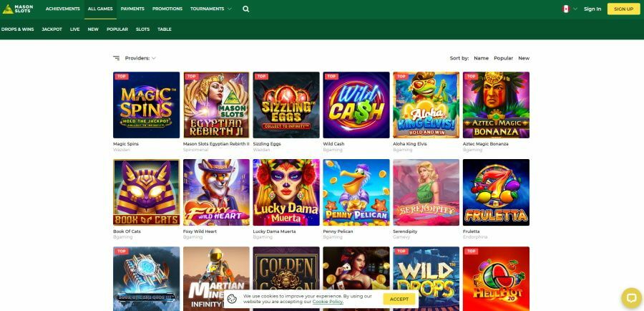
Task: Click the Mason Slots logo
Action: (x=19, y=9)
